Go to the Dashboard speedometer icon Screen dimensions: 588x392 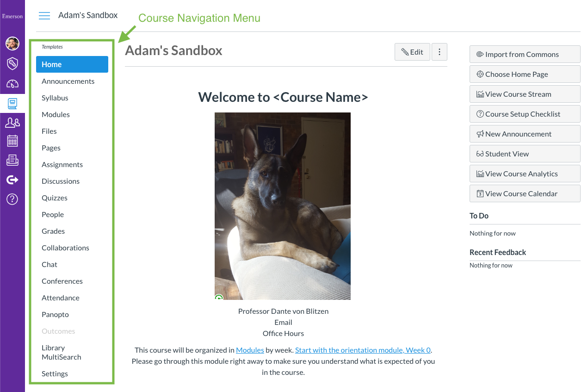[x=12, y=84]
